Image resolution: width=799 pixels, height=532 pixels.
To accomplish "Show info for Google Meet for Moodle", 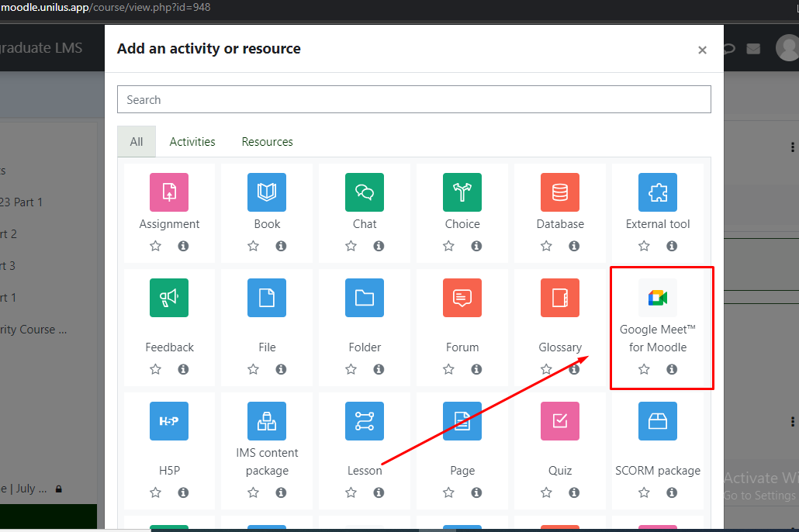I will [x=672, y=369].
